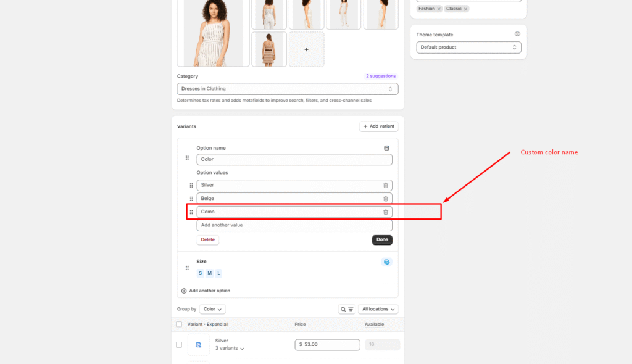The height and width of the screenshot is (364, 632).
Task: Remove the Fashion tag with its x
Action: 439,9
